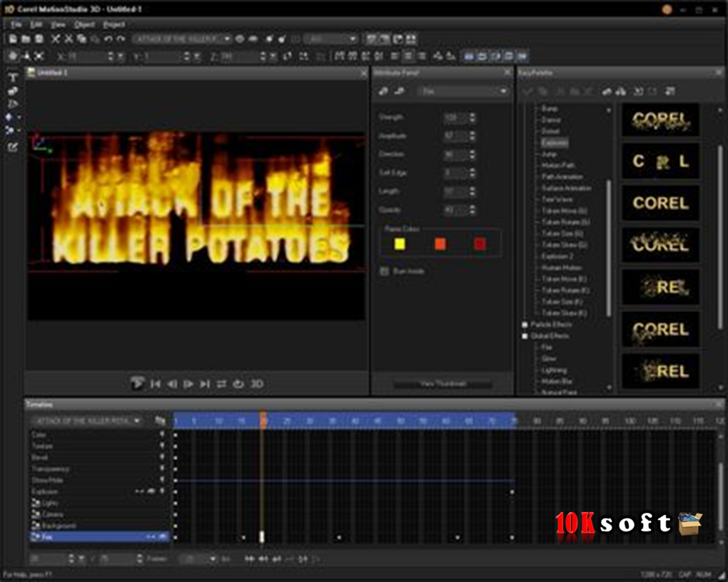Viewport: 728px width, 582px height.
Task: Toggle the Transparency track enable icon
Action: (162, 468)
